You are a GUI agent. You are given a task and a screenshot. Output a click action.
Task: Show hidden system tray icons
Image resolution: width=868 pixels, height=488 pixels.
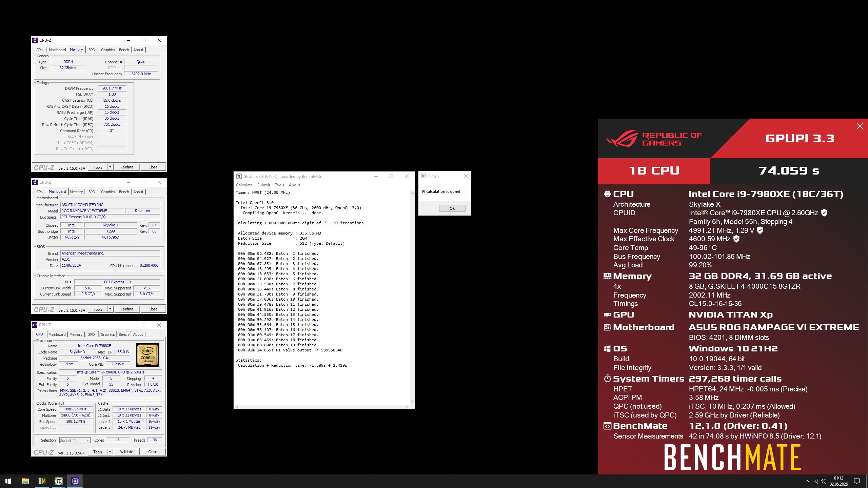pyautogui.click(x=807, y=481)
